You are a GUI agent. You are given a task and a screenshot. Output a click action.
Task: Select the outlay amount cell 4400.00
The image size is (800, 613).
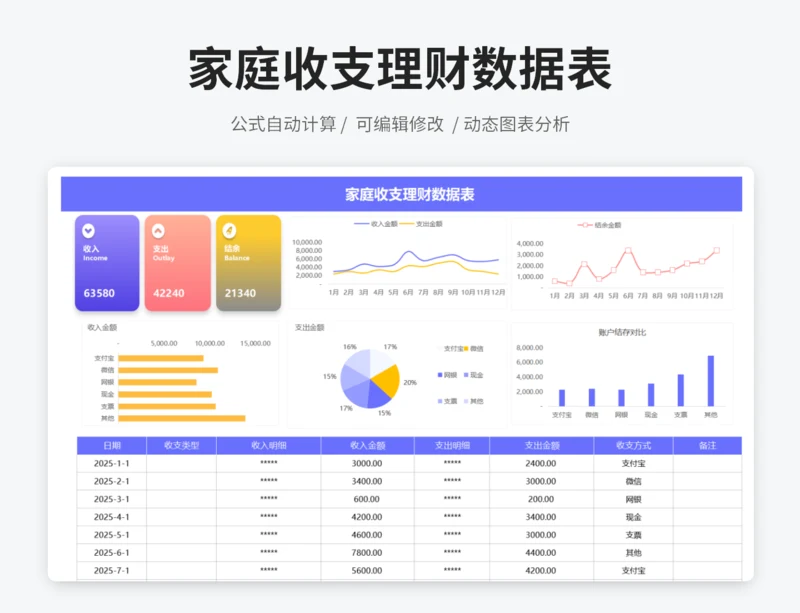click(541, 553)
